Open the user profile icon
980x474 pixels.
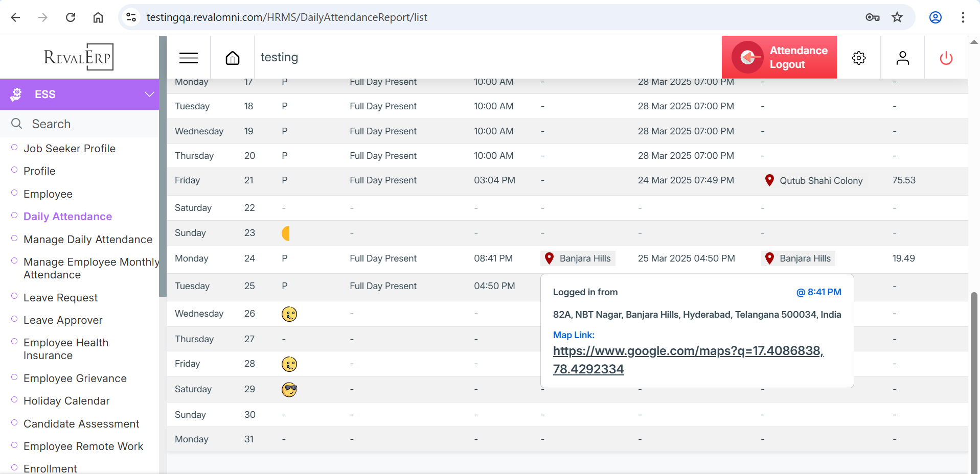pos(902,58)
